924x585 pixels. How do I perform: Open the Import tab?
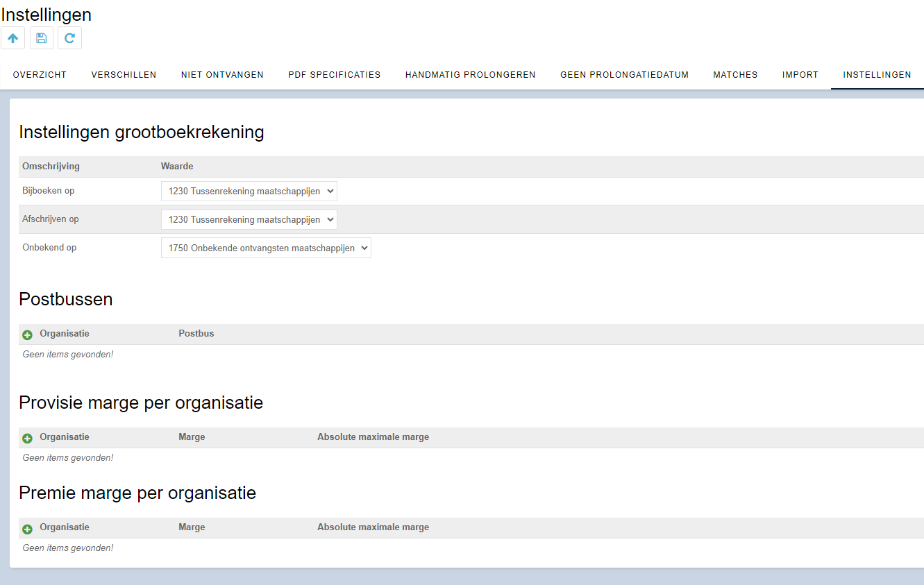(x=800, y=75)
